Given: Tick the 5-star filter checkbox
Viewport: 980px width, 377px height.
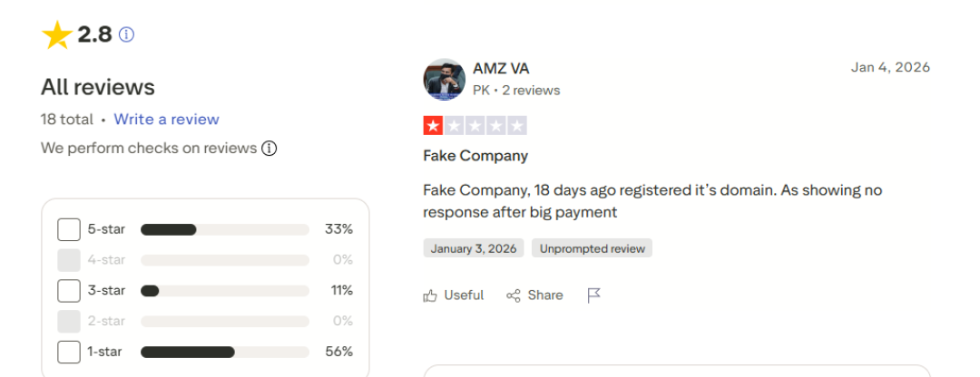Looking at the screenshot, I should click(69, 229).
